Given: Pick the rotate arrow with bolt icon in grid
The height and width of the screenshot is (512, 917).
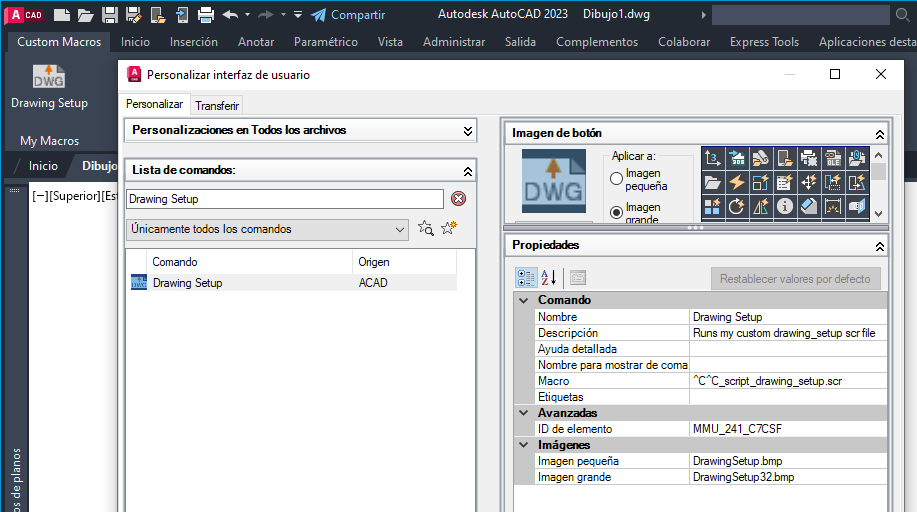Looking at the screenshot, I should point(737,207).
